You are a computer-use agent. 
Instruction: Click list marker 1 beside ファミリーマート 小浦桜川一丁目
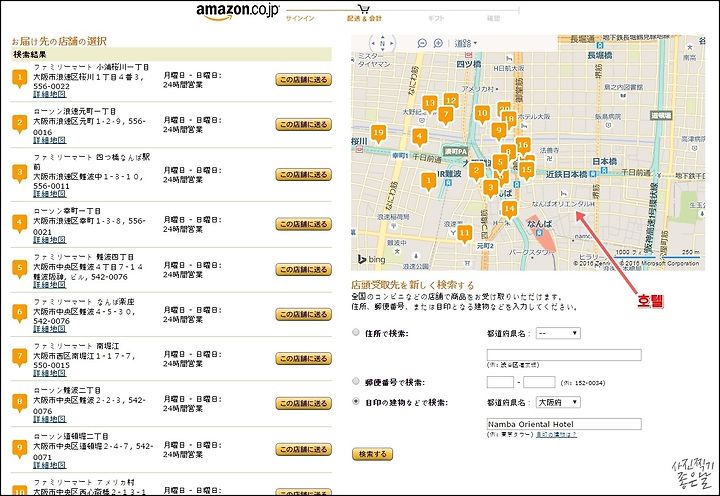(x=20, y=79)
